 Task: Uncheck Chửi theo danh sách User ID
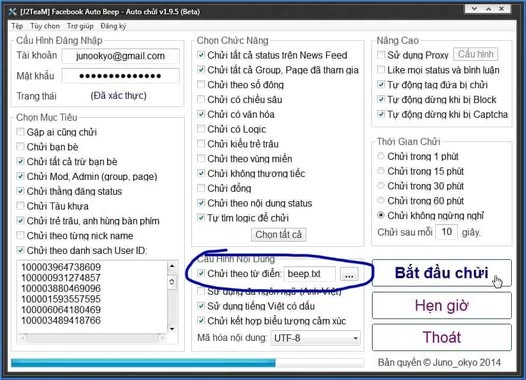[x=20, y=250]
